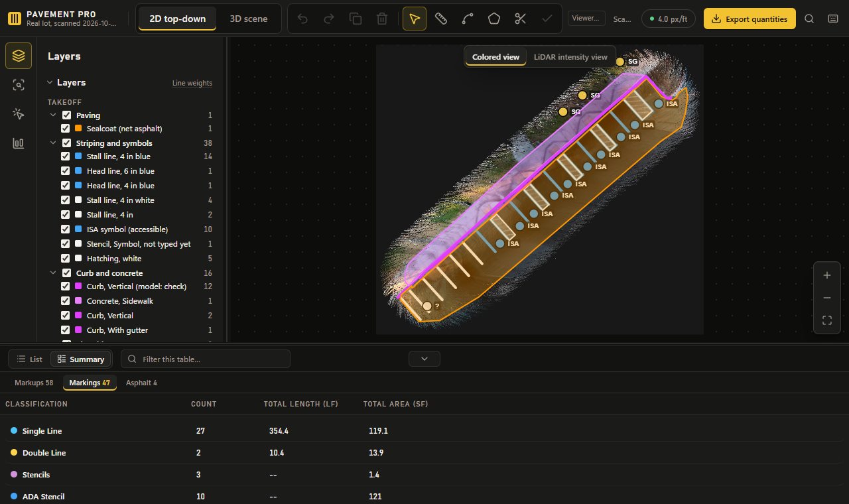Image resolution: width=849 pixels, height=504 pixels.
Task: Open the click-pointer sidebar panel
Action: coord(19,114)
